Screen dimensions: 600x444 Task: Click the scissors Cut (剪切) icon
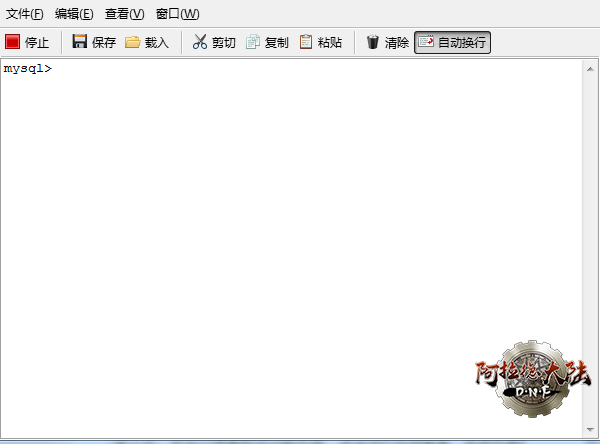(200, 42)
